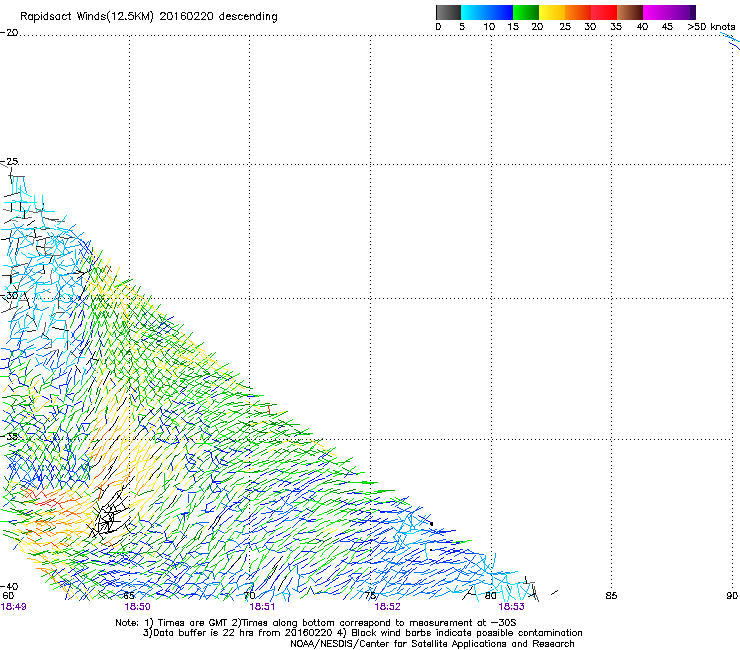Click the '-30' latitude axis label

click(9, 295)
